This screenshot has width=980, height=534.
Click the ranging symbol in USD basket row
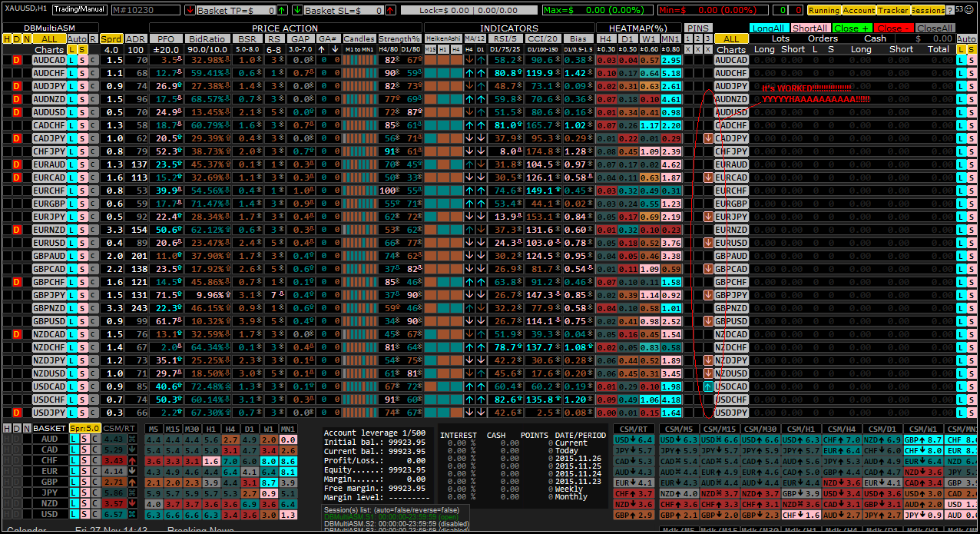[132, 514]
